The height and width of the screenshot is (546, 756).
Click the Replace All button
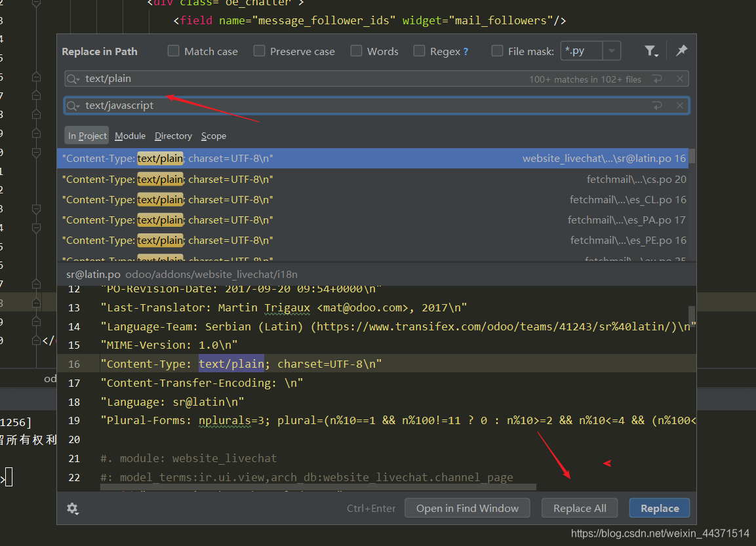[x=580, y=509]
